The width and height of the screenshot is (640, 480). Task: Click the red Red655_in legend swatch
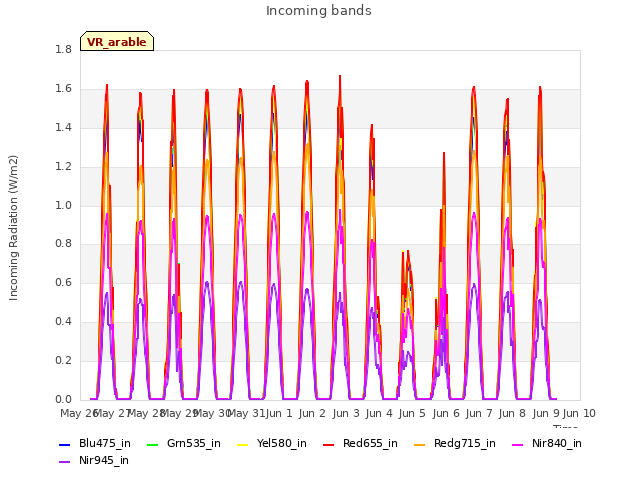click(x=329, y=444)
